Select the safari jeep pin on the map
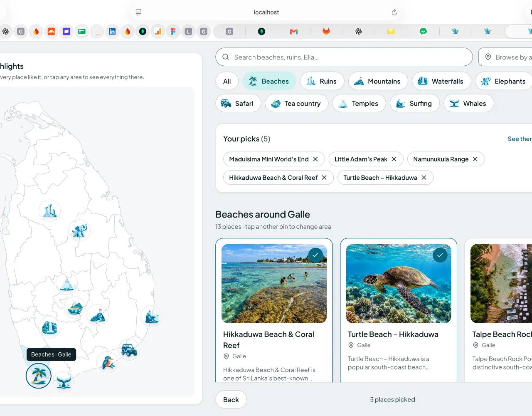Screen dimensions: 532x416 [x=129, y=349]
